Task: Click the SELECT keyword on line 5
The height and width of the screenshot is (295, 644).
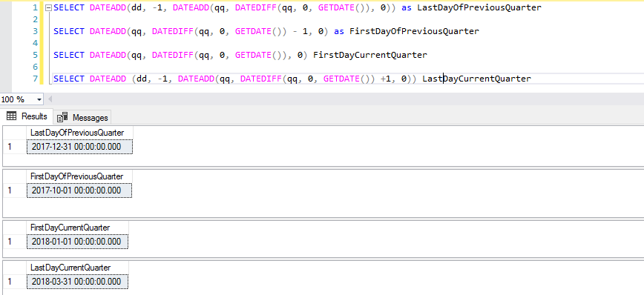Action: click(x=68, y=55)
